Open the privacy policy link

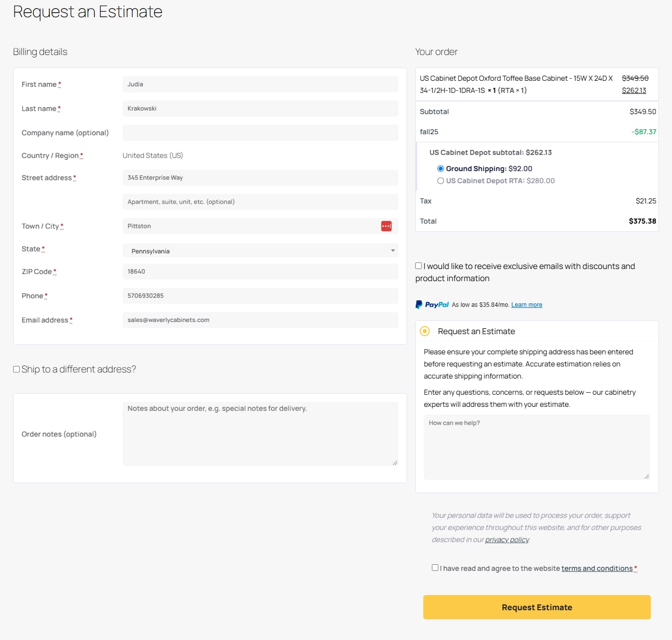tap(507, 540)
